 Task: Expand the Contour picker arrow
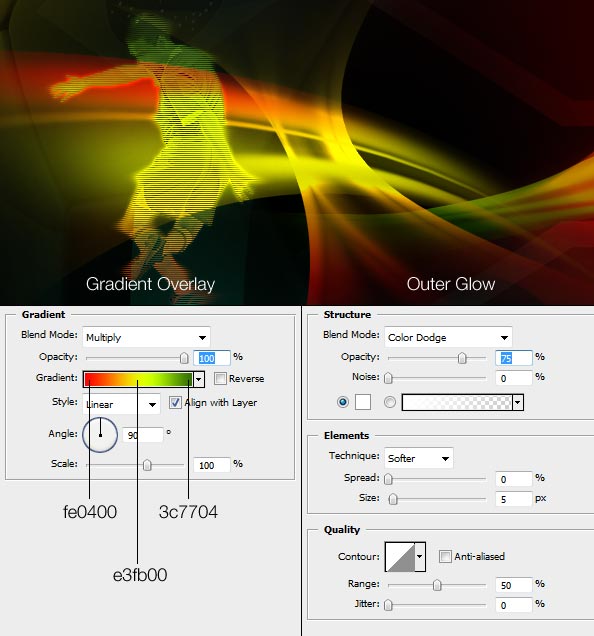[420, 556]
